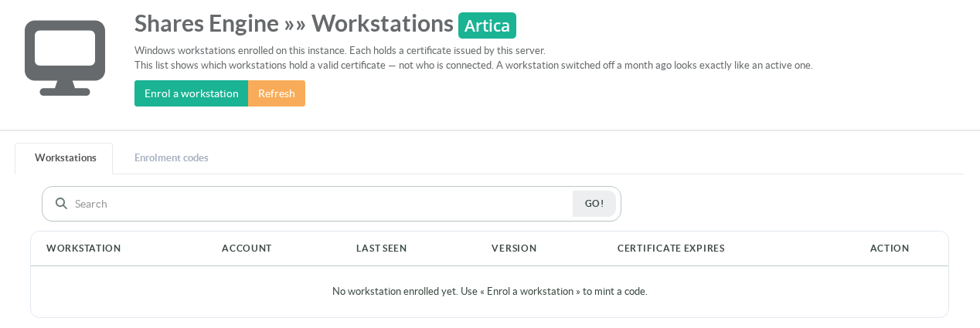Click the Enrol a workstation button
Viewport: 980px width, 328px height.
pyautogui.click(x=191, y=93)
